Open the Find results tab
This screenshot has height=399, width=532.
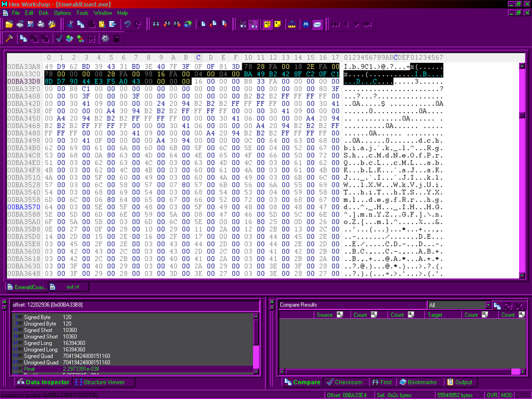click(382, 382)
